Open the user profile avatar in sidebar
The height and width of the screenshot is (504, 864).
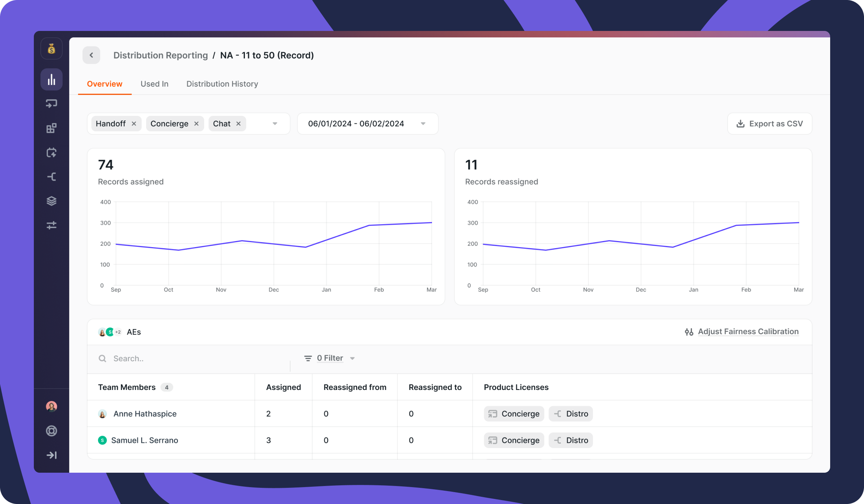[x=51, y=407]
